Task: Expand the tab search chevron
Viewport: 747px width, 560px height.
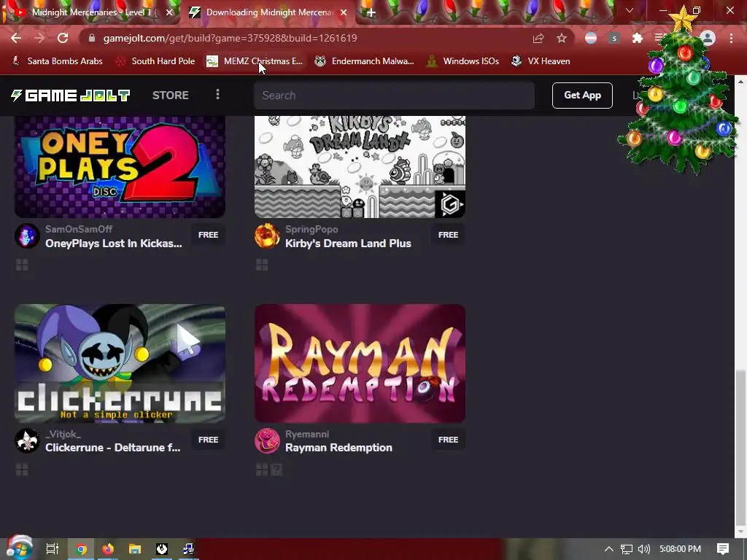Action: point(630,10)
